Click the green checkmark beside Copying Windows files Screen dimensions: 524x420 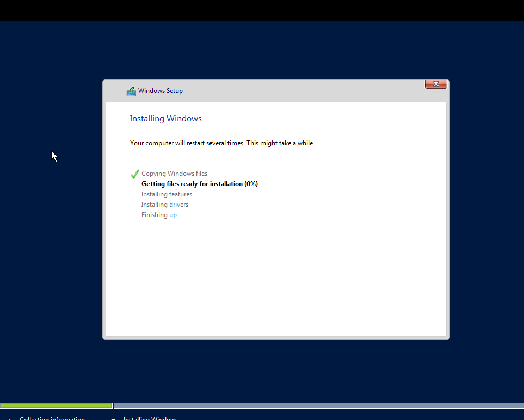tap(135, 174)
